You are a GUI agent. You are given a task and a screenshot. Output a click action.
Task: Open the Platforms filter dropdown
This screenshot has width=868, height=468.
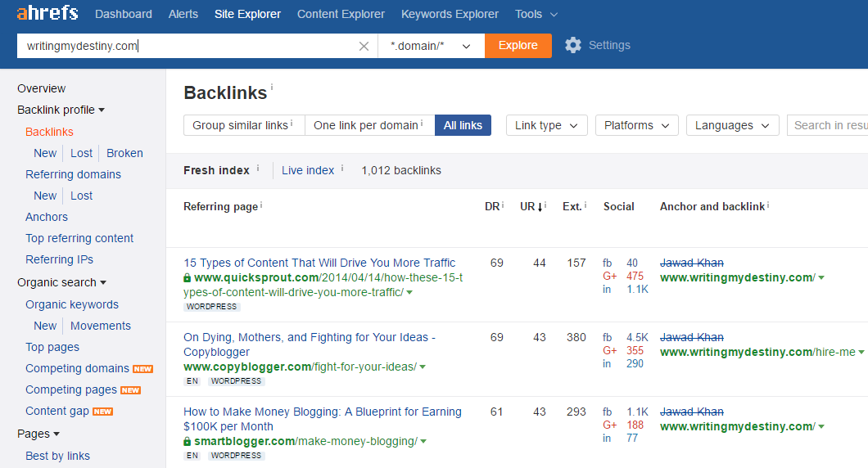(636, 125)
